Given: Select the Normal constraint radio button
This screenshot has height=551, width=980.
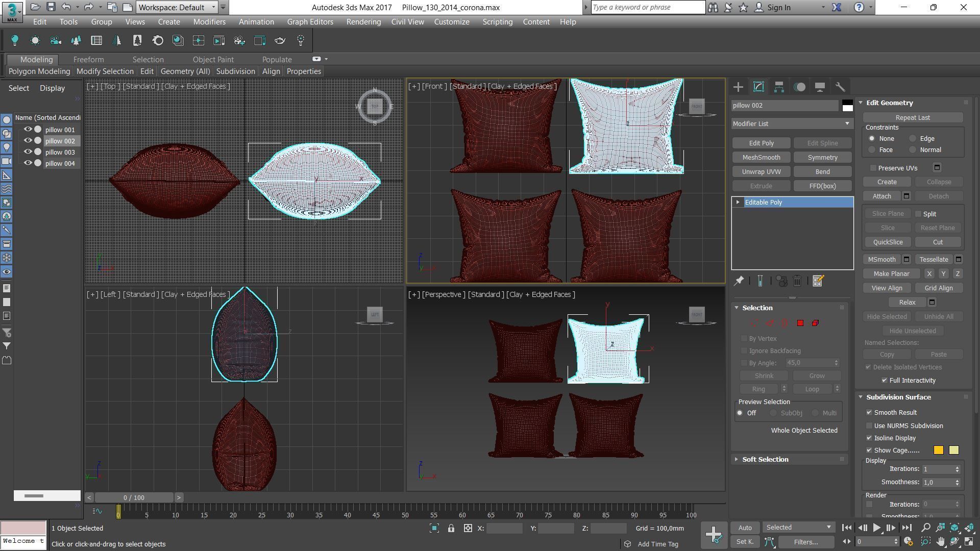Looking at the screenshot, I should [x=913, y=150].
